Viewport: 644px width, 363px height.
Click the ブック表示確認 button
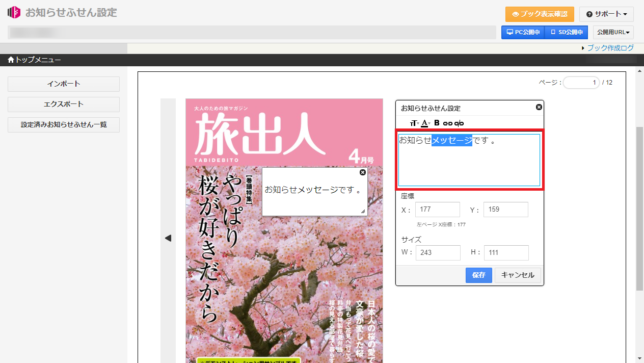[x=540, y=14]
